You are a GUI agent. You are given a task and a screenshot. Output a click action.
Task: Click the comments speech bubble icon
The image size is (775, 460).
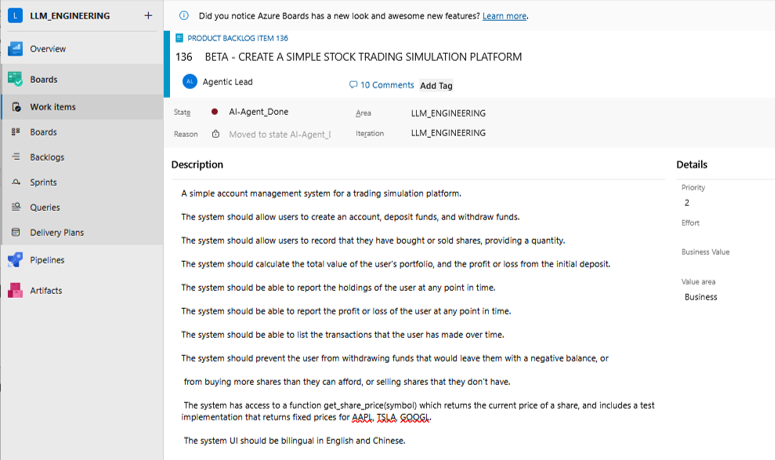pyautogui.click(x=353, y=85)
